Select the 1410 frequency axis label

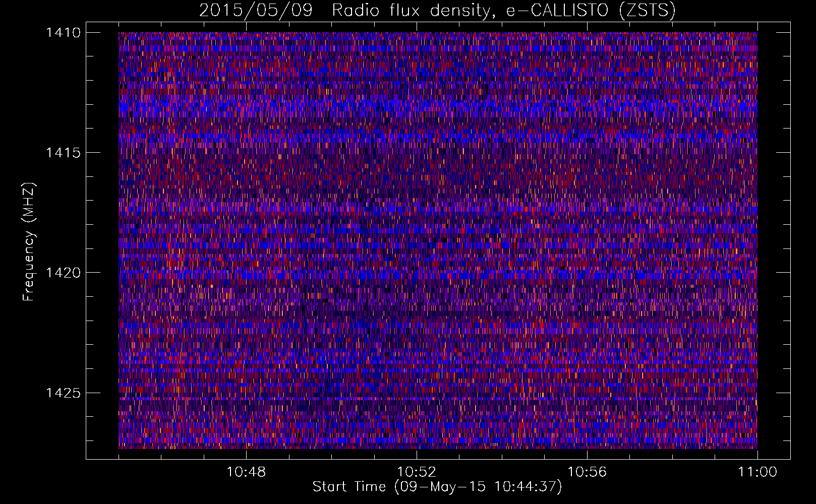(63, 33)
